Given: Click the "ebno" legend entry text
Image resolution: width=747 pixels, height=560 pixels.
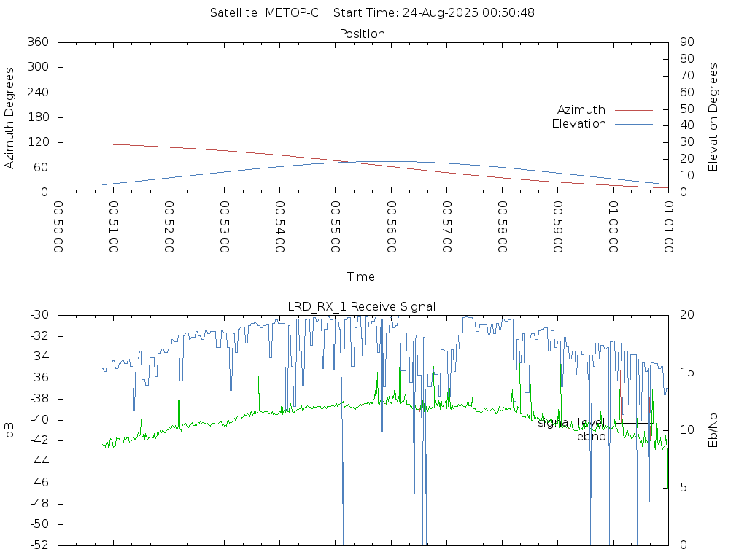Looking at the screenshot, I should [x=591, y=437].
